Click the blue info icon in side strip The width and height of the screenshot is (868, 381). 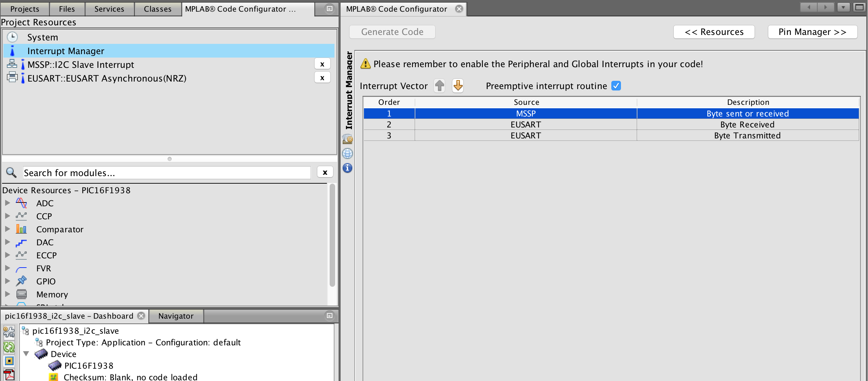[347, 168]
